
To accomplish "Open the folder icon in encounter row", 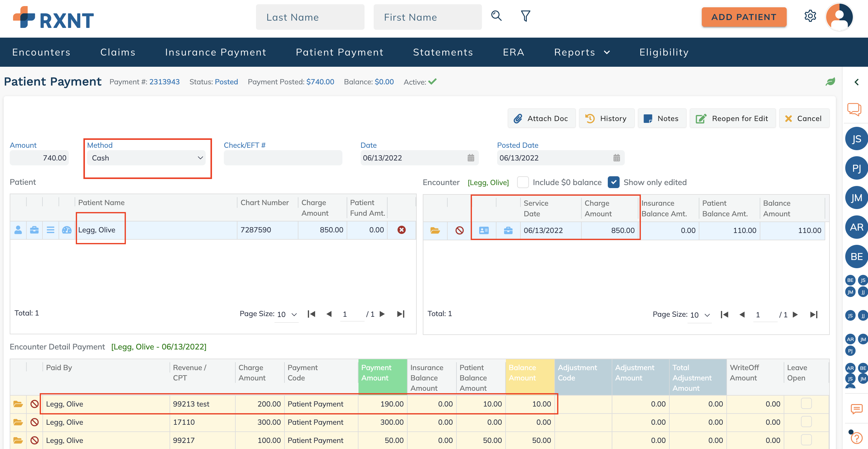I will [435, 231].
